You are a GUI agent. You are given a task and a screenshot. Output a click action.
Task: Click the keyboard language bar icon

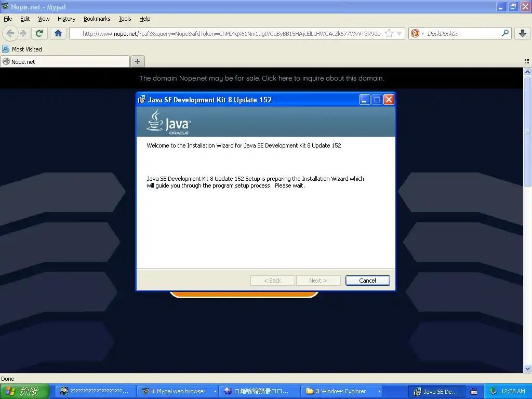tap(474, 392)
